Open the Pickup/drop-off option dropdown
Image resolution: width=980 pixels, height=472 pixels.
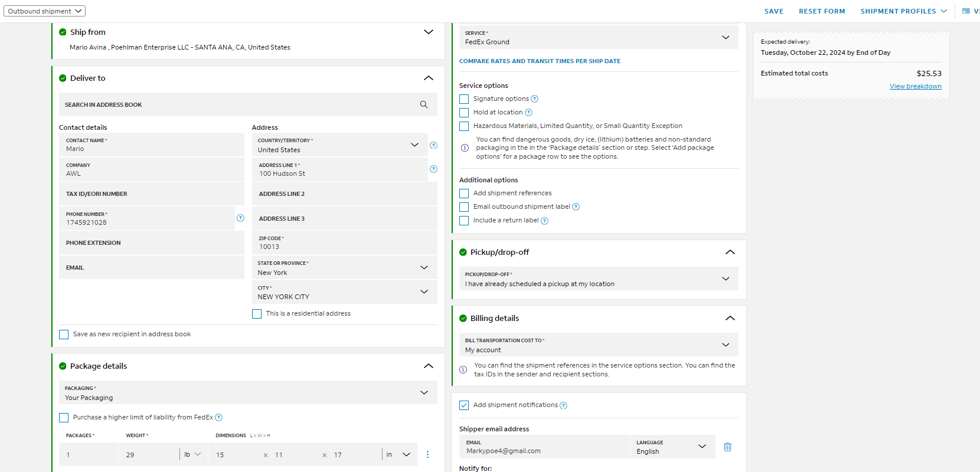599,278
